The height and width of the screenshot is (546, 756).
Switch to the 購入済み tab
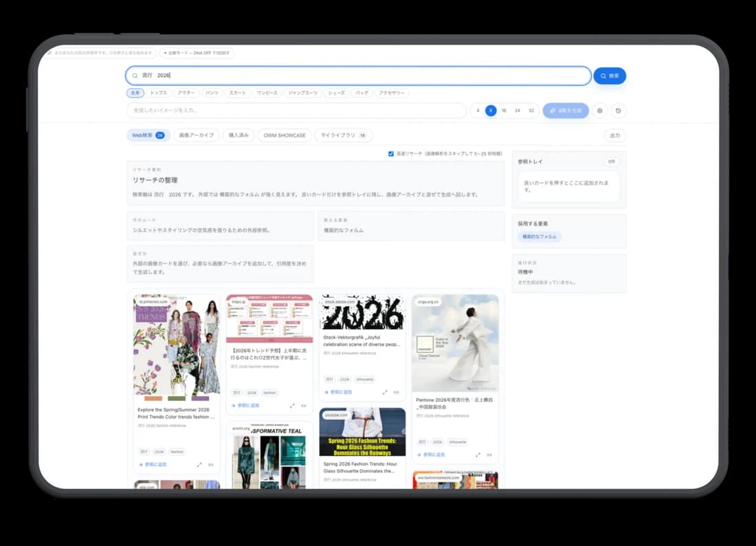coord(238,135)
